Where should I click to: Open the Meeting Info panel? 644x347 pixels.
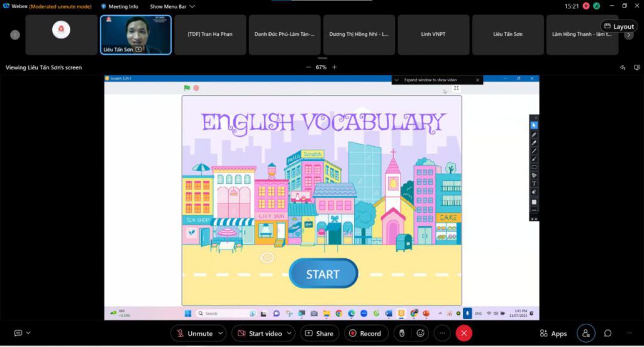click(119, 6)
